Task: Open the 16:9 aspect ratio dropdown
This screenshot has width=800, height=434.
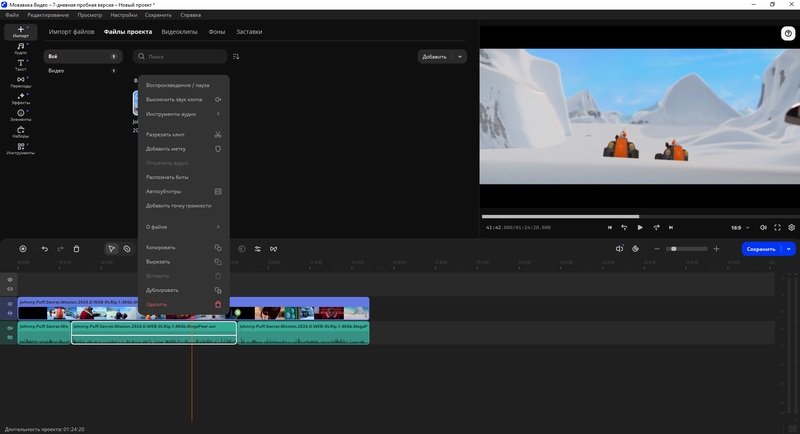Action: point(740,227)
